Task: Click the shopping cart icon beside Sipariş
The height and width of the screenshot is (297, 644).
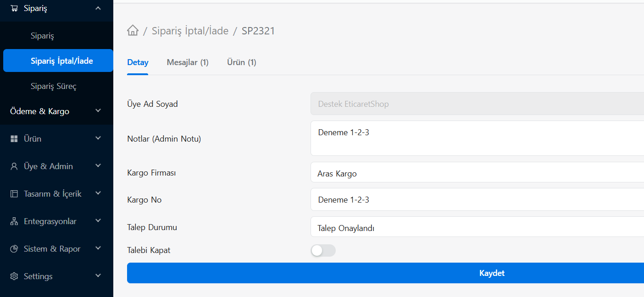Action: (x=14, y=8)
